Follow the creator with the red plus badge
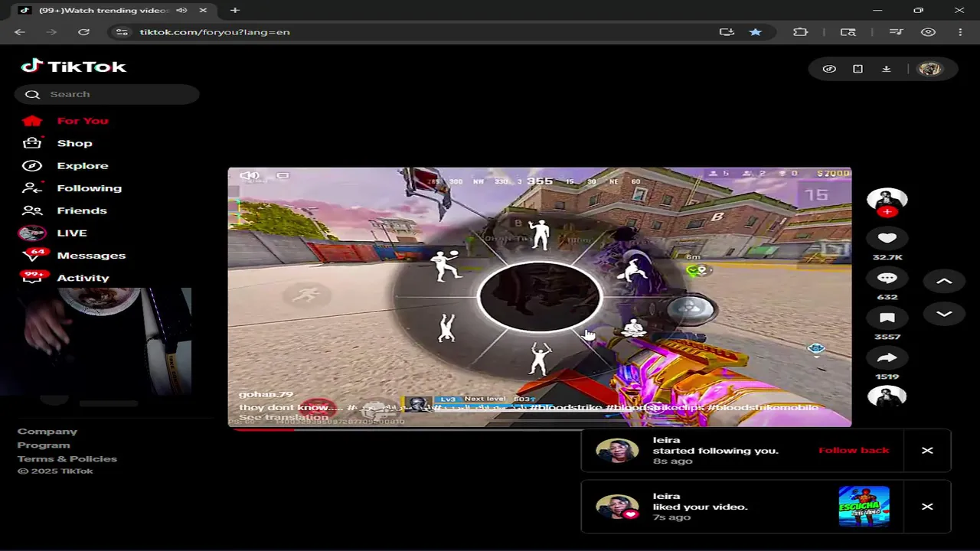This screenshot has width=980, height=551. click(887, 212)
